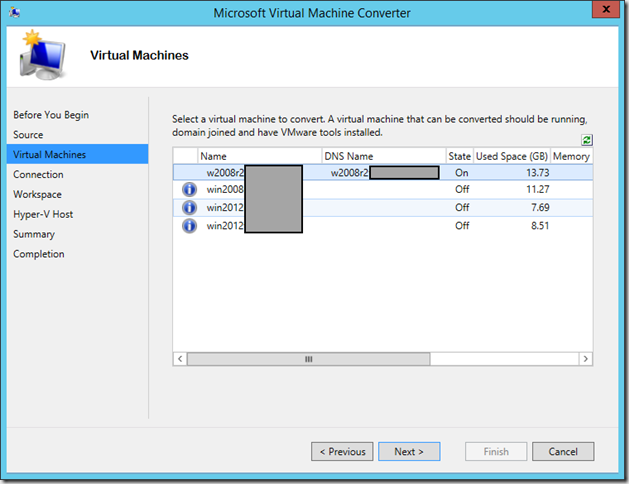Click the Off state in the 8.51 row

point(462,226)
